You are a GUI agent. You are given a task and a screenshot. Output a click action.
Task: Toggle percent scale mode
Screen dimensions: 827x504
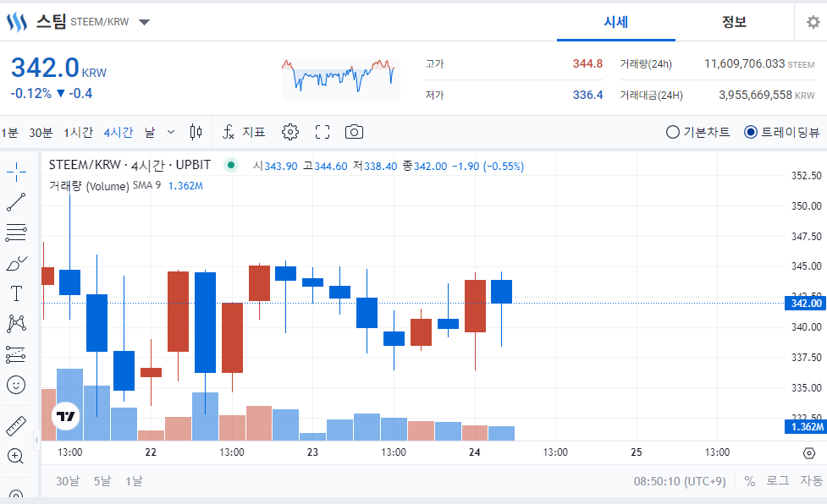749,481
